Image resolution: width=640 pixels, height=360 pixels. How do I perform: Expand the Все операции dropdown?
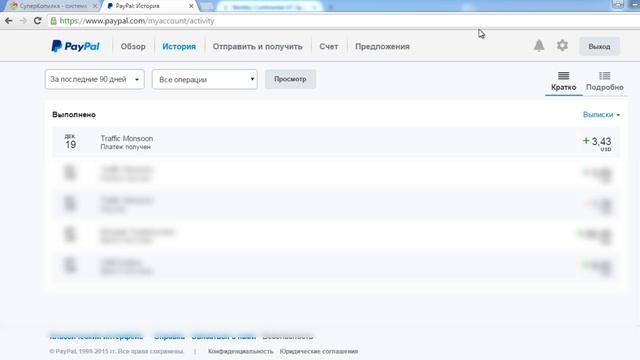point(205,79)
